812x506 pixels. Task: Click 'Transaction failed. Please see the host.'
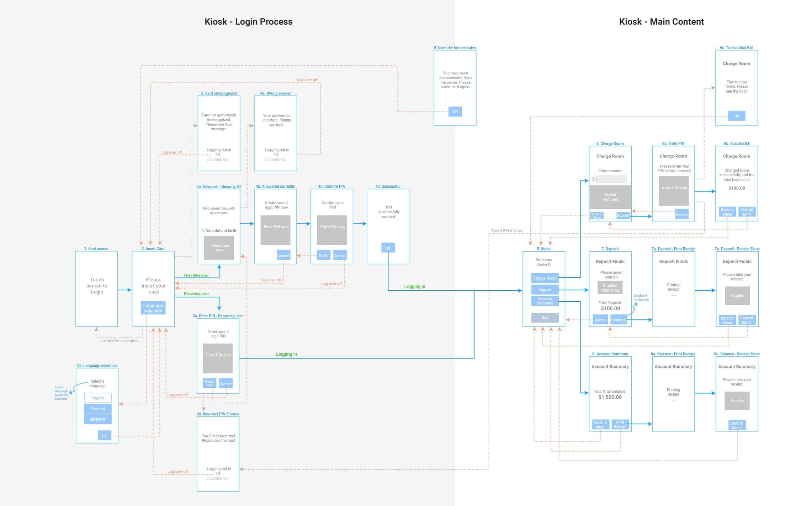pyautogui.click(x=737, y=87)
